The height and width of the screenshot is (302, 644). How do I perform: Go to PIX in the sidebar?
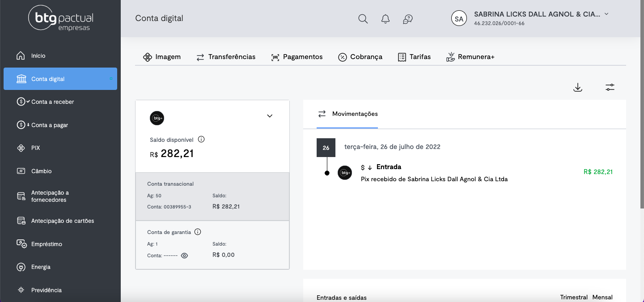[x=35, y=148]
